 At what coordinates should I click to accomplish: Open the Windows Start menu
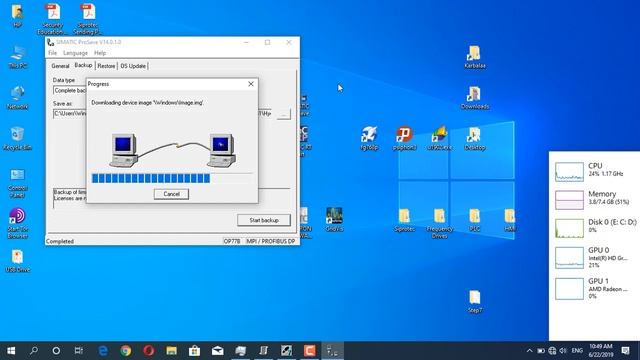pos(11,351)
